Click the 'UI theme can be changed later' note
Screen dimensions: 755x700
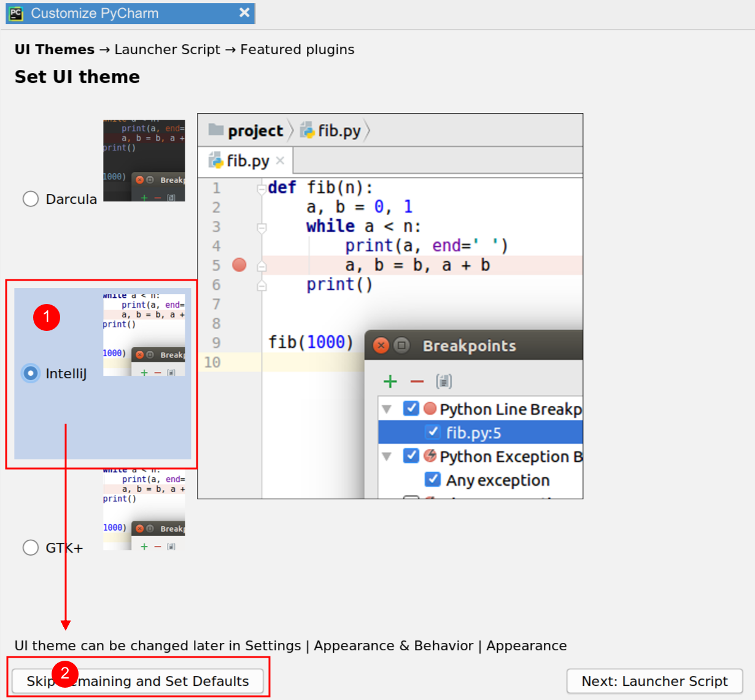coord(291,645)
